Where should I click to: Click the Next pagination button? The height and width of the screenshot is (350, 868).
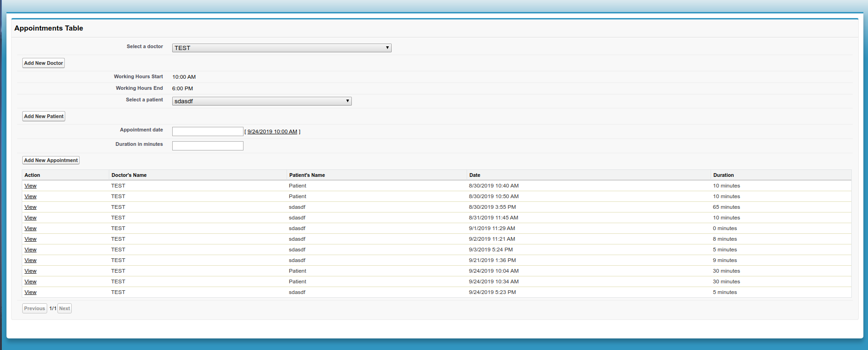tap(64, 308)
